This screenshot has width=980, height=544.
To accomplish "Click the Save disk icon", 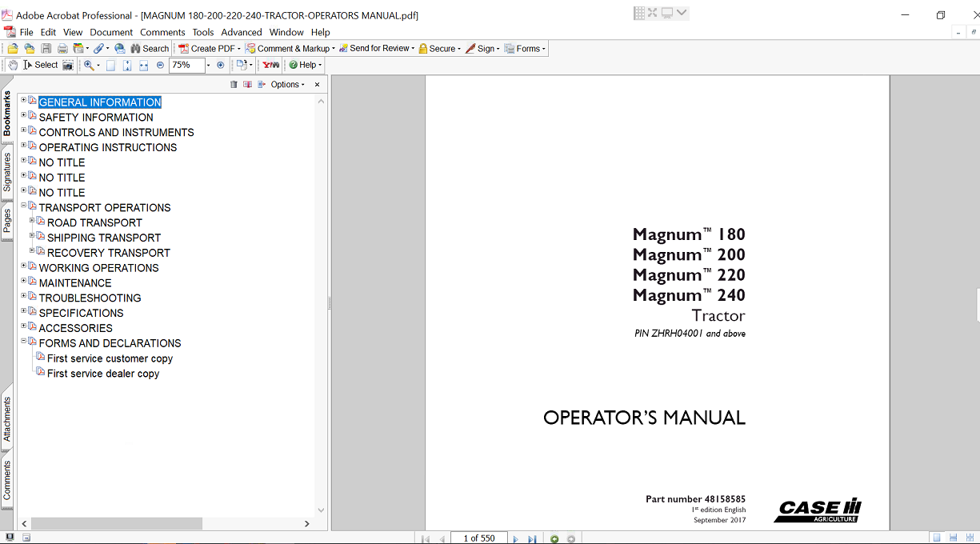I will [x=46, y=49].
